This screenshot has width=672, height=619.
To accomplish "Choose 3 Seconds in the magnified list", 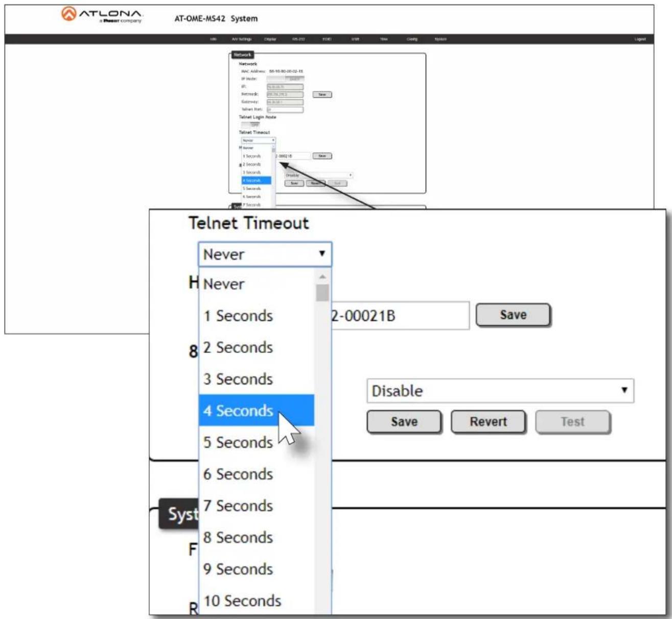I will pos(257,379).
